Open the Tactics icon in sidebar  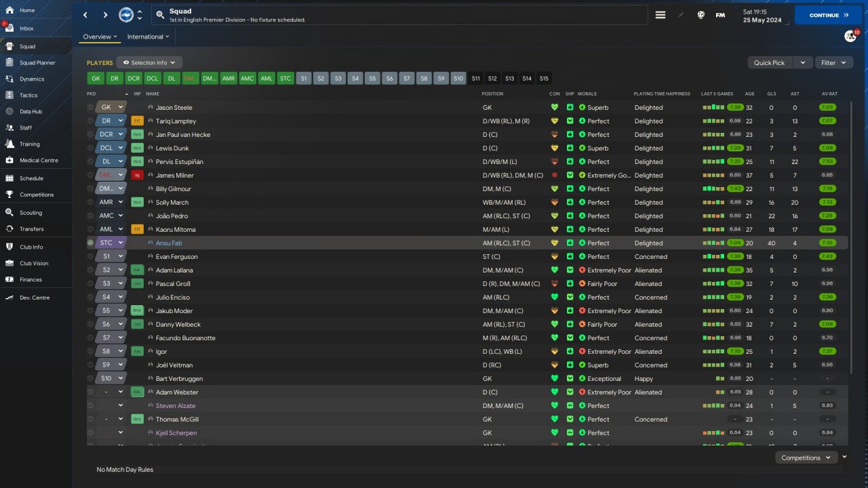click(9, 95)
